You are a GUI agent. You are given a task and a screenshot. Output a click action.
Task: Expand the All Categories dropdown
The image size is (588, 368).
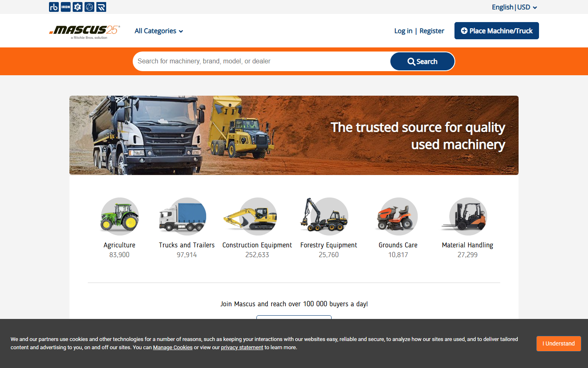(x=159, y=31)
